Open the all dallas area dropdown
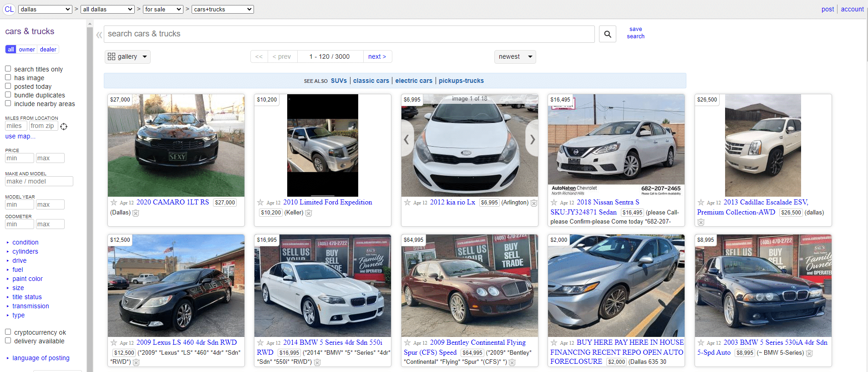The height and width of the screenshot is (372, 868). click(x=108, y=9)
